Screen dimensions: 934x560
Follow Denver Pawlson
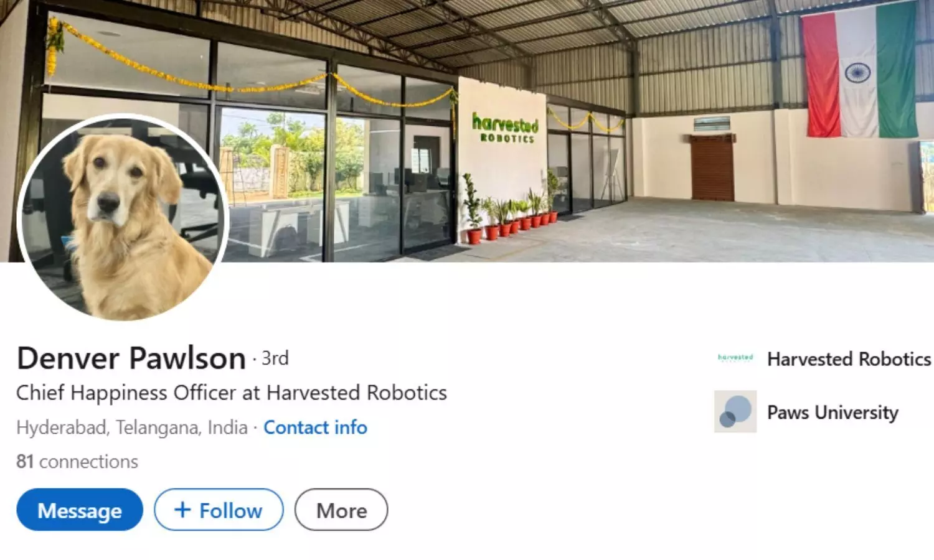[x=219, y=510]
